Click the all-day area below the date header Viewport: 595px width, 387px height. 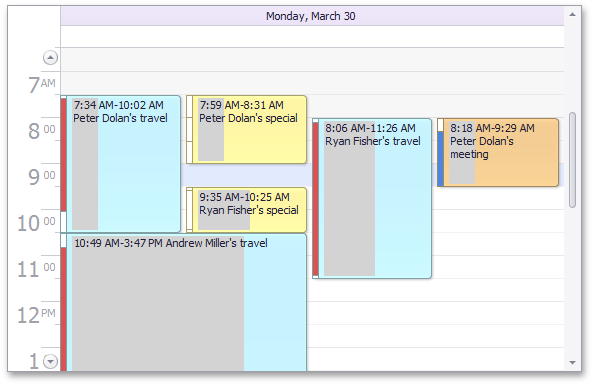pos(312,36)
